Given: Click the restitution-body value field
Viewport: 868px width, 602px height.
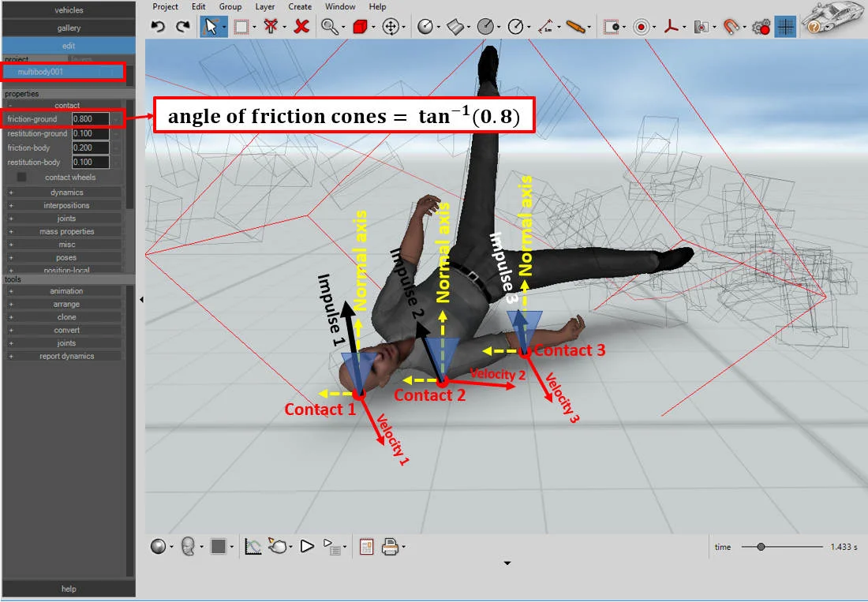Looking at the screenshot, I should pos(90,162).
